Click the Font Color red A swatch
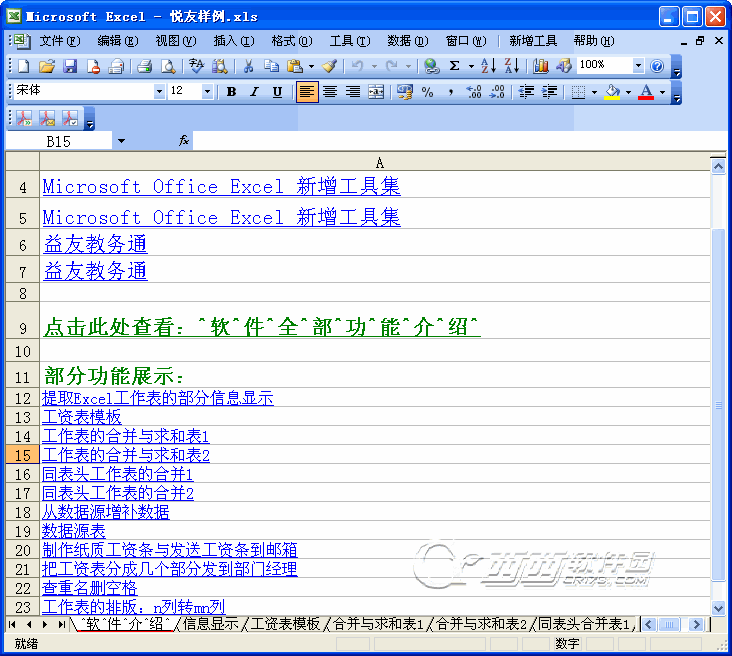Screen dimensions: 732x656 (x=646, y=92)
